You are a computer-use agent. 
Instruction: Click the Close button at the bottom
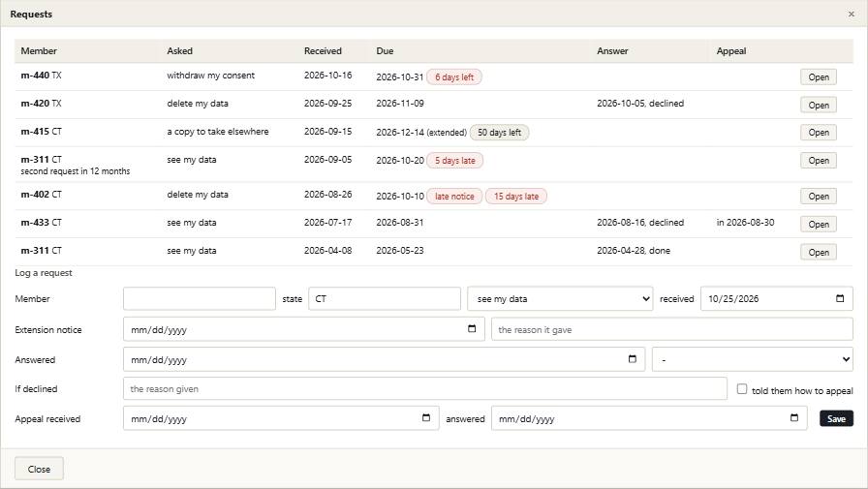click(39, 469)
